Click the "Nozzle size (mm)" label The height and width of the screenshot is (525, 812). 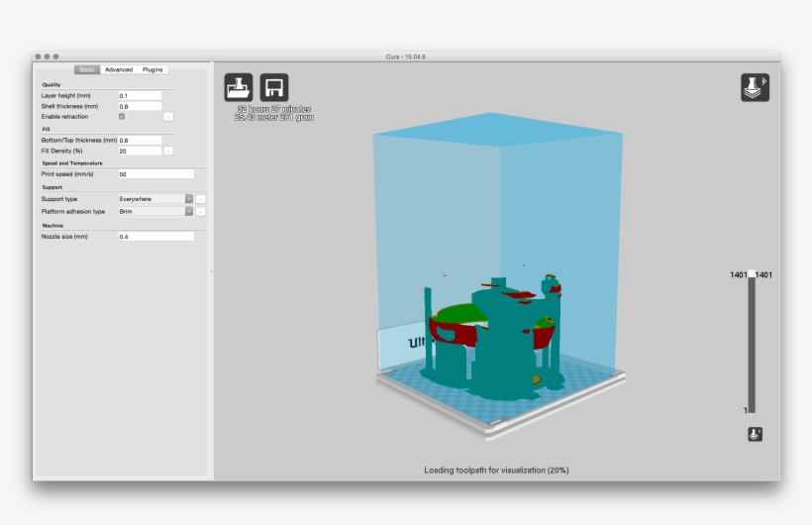coord(64,237)
